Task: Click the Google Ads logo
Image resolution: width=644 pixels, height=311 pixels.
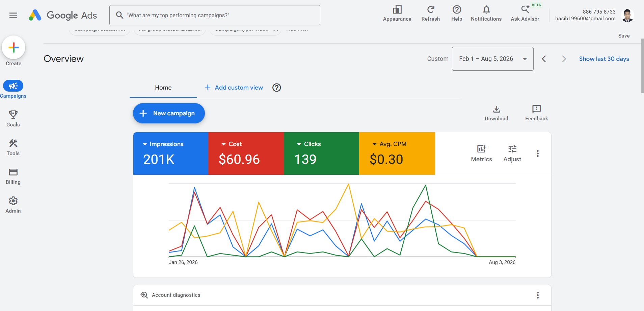Action: (63, 15)
